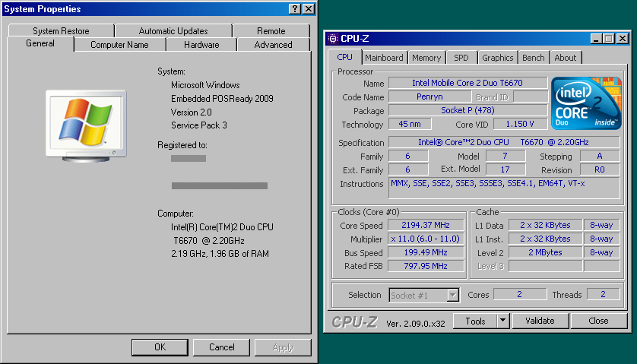Click the System Properties help question-mark button
The image size is (637, 364).
pos(295,9)
